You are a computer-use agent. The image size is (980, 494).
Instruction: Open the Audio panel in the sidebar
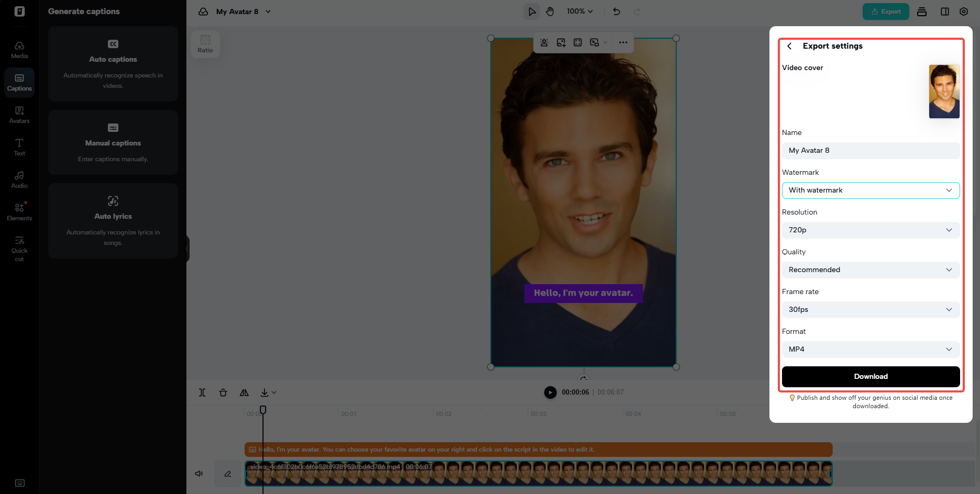point(19,179)
